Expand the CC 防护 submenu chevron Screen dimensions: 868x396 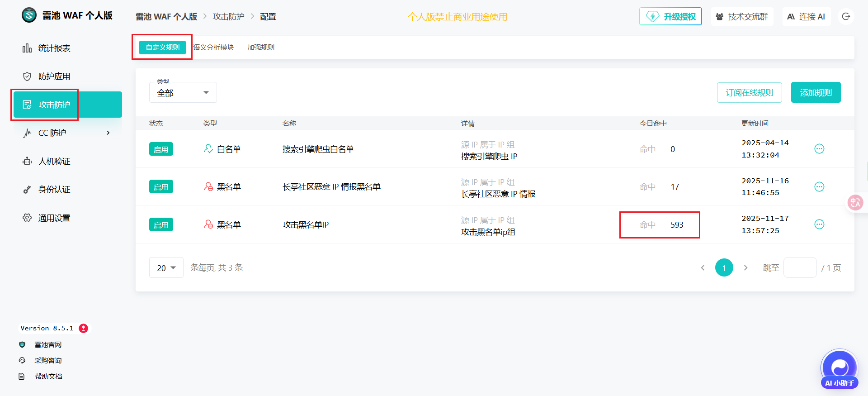pos(108,133)
